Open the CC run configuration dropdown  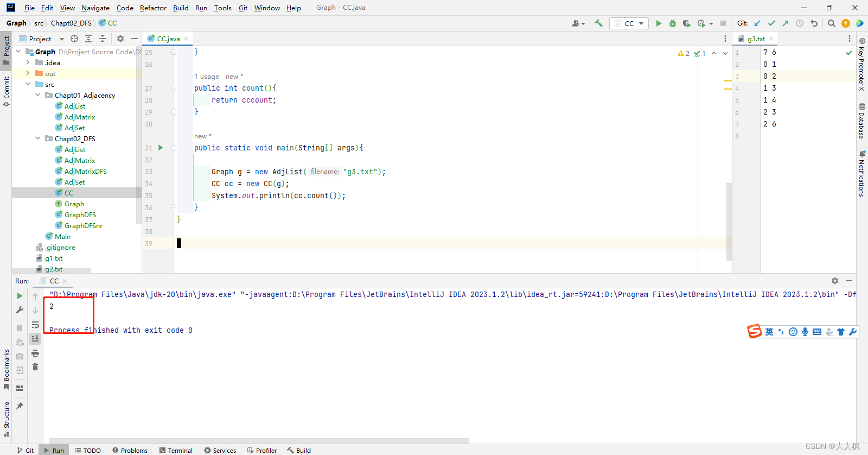point(629,23)
